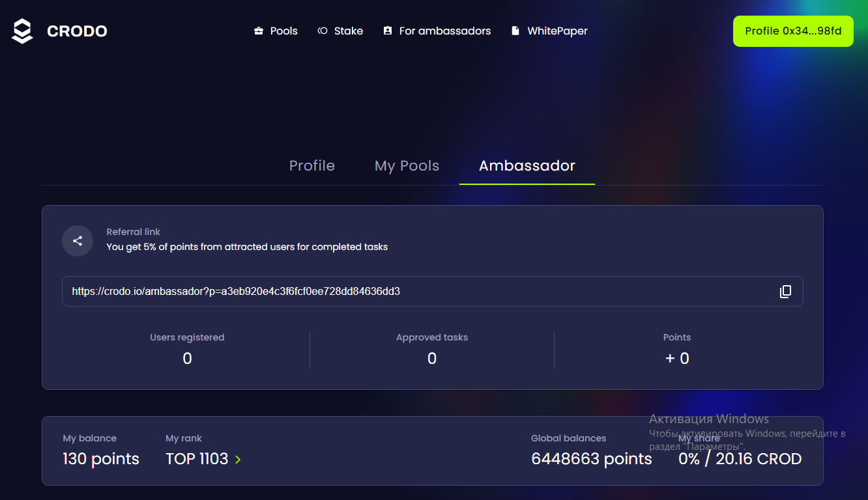Copy the referral link with copy icon
Viewport: 868px width, 500px height.
tap(785, 292)
